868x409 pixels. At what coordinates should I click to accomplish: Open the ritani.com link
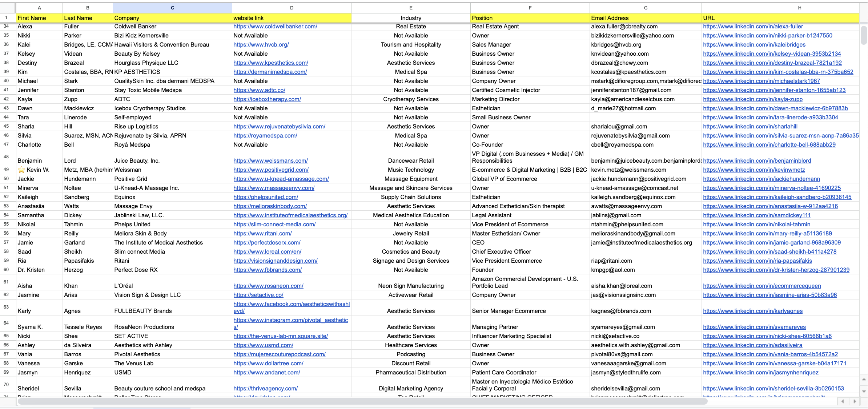tap(262, 233)
